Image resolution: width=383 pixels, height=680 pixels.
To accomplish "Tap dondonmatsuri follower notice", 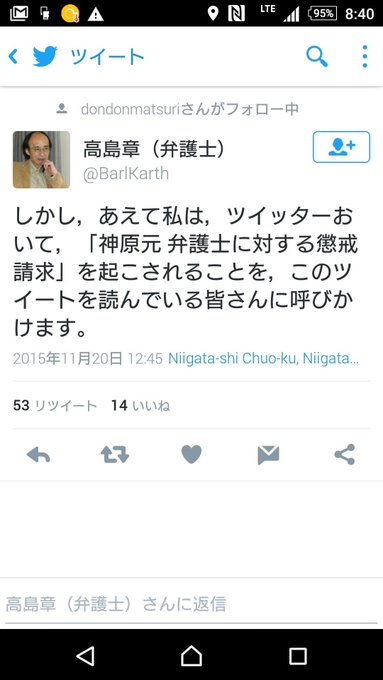I will coord(177,109).
